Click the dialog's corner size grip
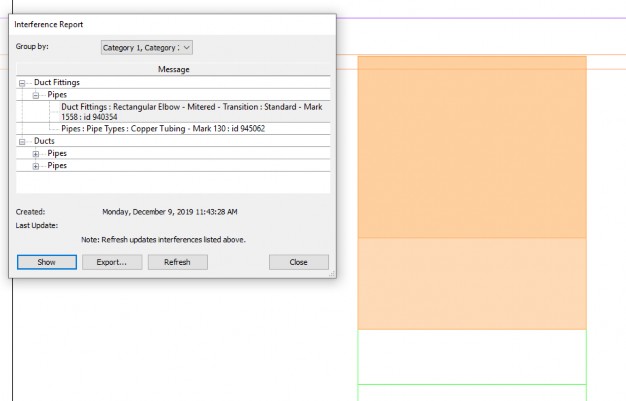Image resolution: width=626 pixels, height=401 pixels. (332, 274)
